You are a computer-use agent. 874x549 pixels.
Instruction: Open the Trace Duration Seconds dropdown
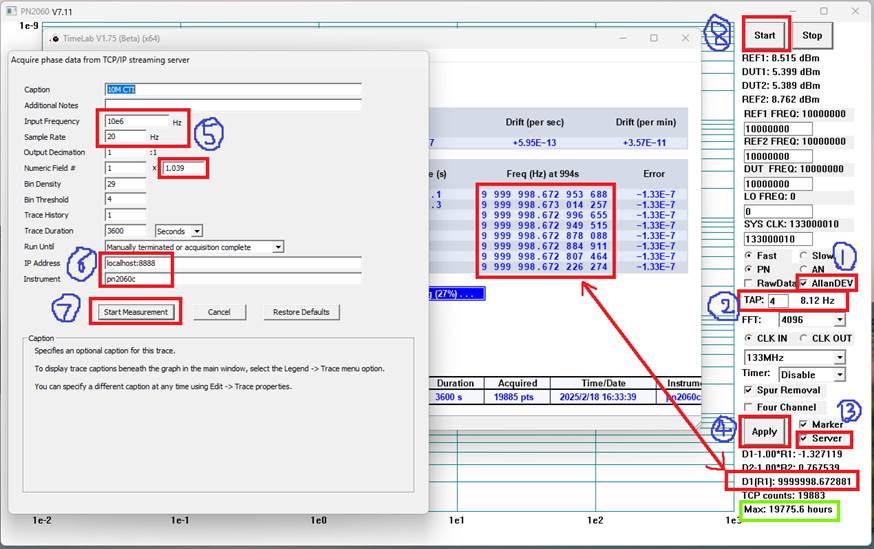[197, 231]
